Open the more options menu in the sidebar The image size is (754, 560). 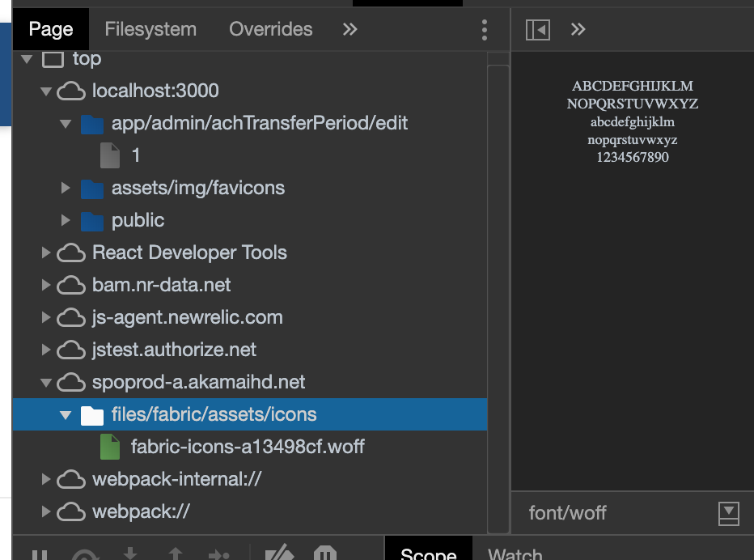[x=484, y=29]
